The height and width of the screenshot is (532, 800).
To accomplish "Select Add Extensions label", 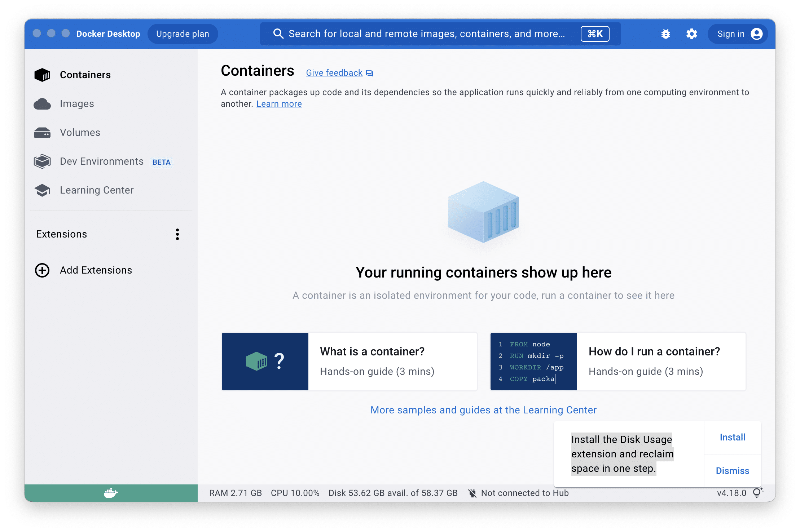I will point(96,270).
